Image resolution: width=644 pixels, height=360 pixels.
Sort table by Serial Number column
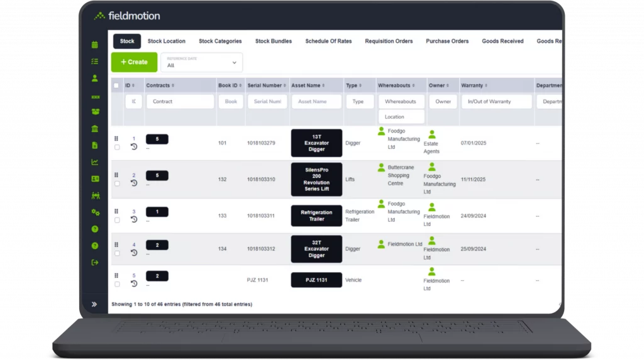click(x=267, y=85)
